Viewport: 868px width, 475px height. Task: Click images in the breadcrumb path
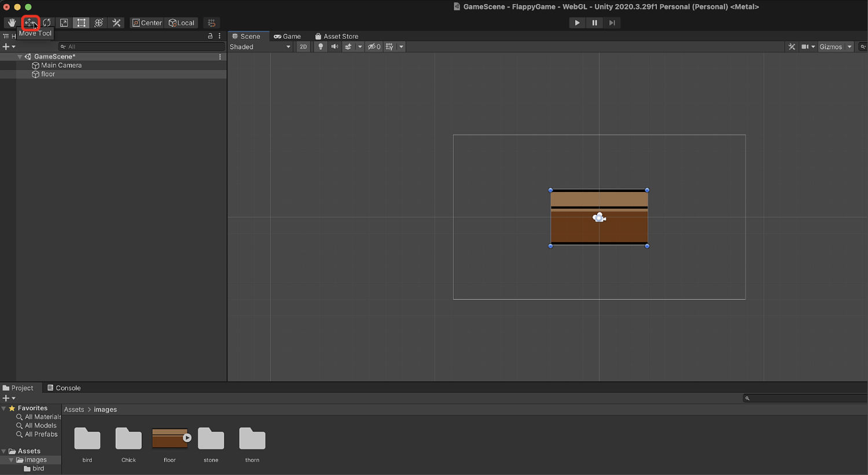click(105, 410)
